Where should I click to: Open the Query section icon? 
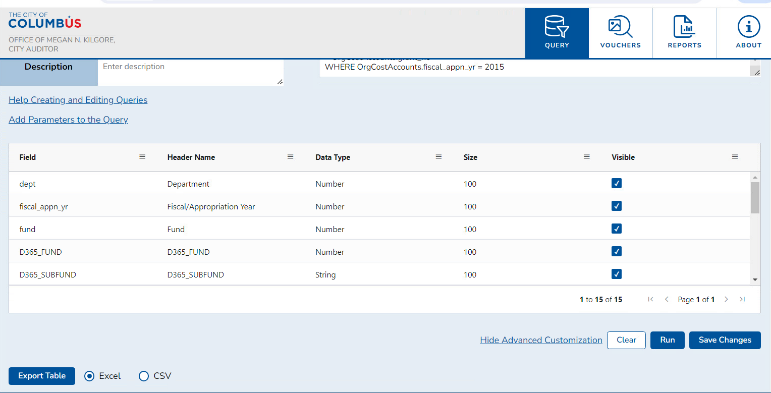pyautogui.click(x=557, y=27)
